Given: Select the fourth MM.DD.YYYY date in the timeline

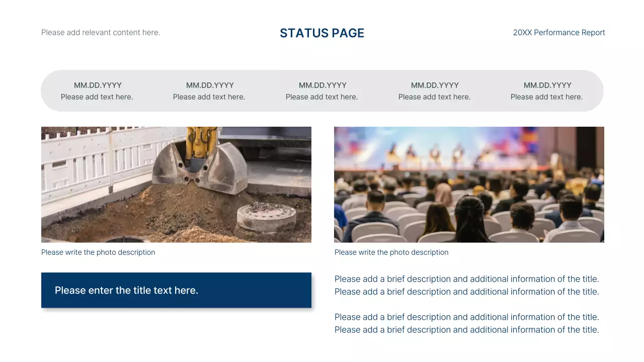Looking at the screenshot, I should pos(435,85).
